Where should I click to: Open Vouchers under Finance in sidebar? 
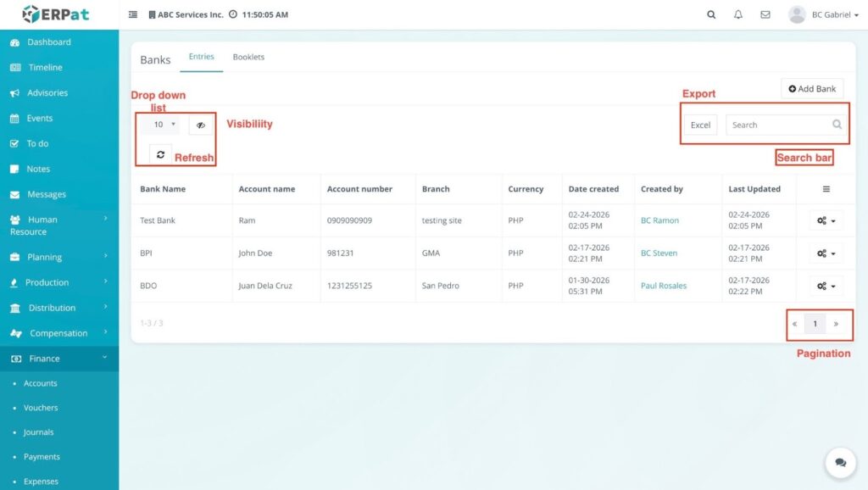(41, 408)
